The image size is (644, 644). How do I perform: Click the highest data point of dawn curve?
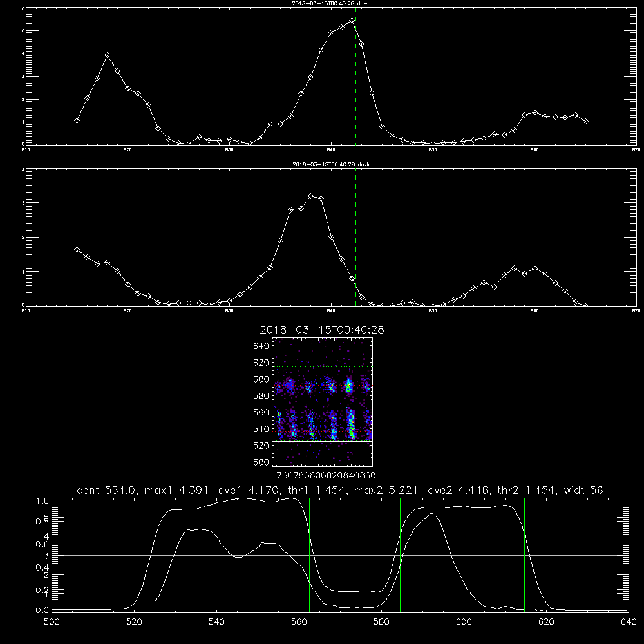(352, 20)
